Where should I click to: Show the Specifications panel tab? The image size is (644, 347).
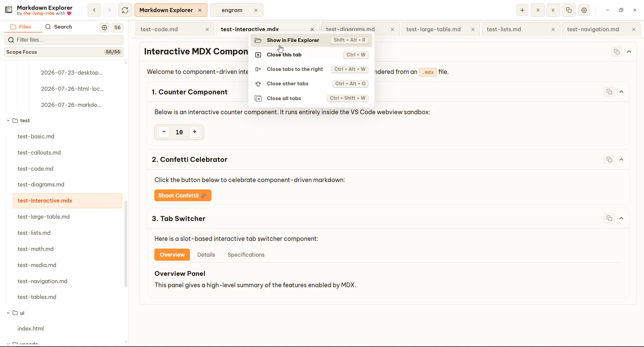point(246,255)
